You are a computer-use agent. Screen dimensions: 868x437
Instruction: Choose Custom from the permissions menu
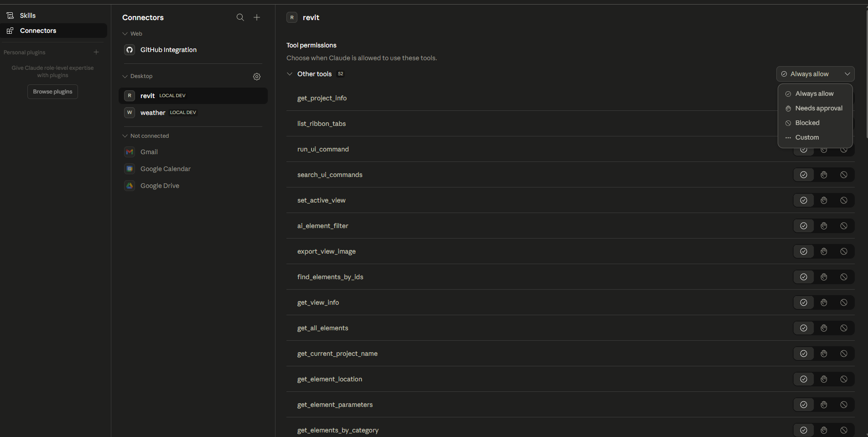807,137
